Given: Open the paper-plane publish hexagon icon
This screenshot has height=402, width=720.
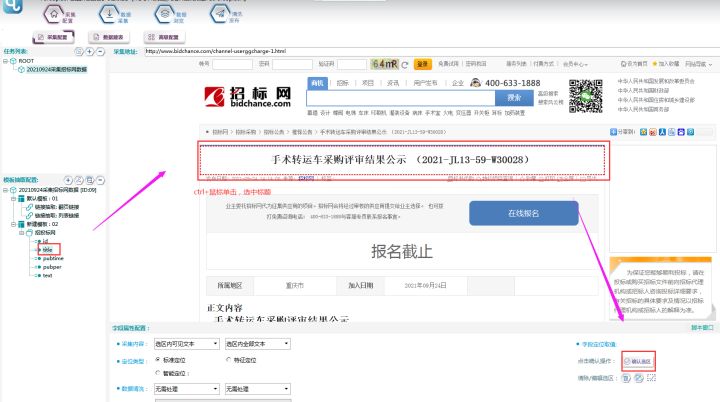Looking at the screenshot, I should [220, 14].
